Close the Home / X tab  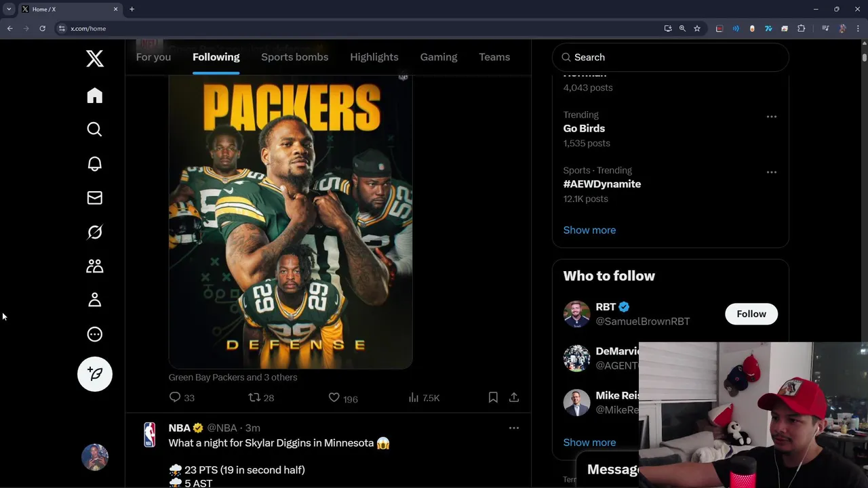(115, 9)
